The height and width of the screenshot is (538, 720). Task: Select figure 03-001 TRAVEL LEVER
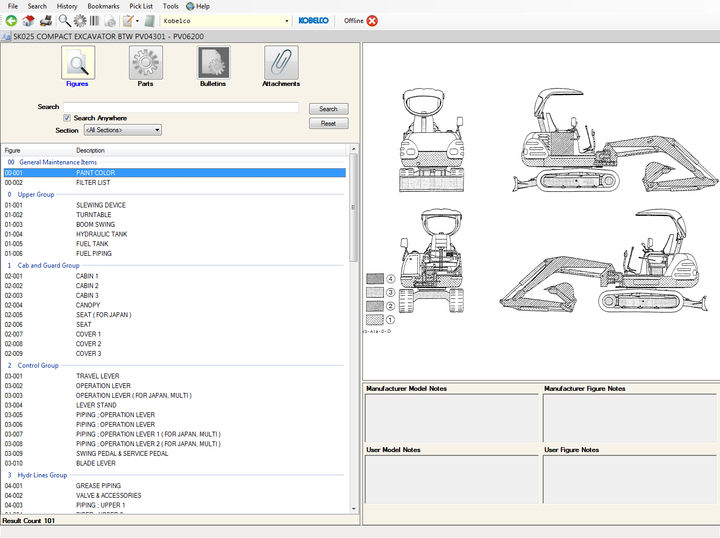tap(174, 376)
